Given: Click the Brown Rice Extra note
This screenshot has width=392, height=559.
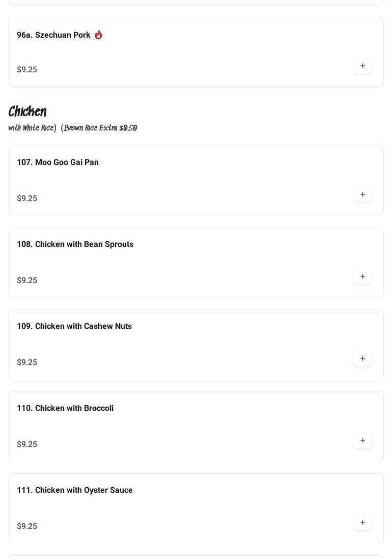Looking at the screenshot, I should pyautogui.click(x=100, y=128).
